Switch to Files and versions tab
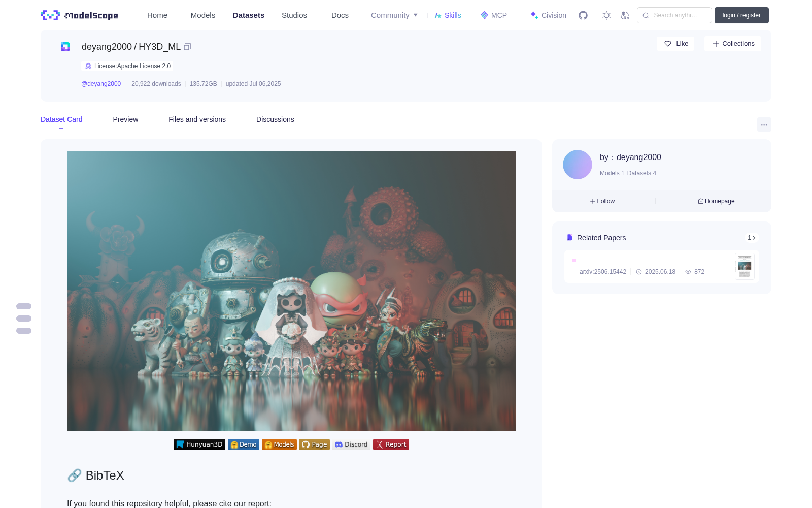Screen dimensions: 812x508 pos(197,119)
